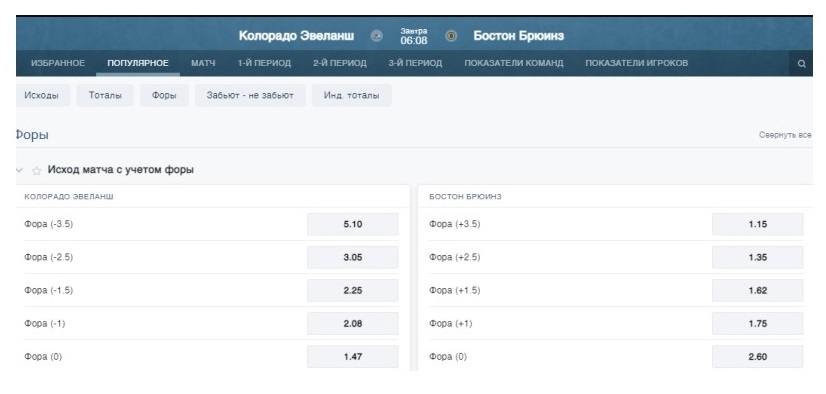Image resolution: width=826 pixels, height=394 pixels.
Task: Click the БОСТОН БРЮИНЗ column header
Action: pos(465,196)
